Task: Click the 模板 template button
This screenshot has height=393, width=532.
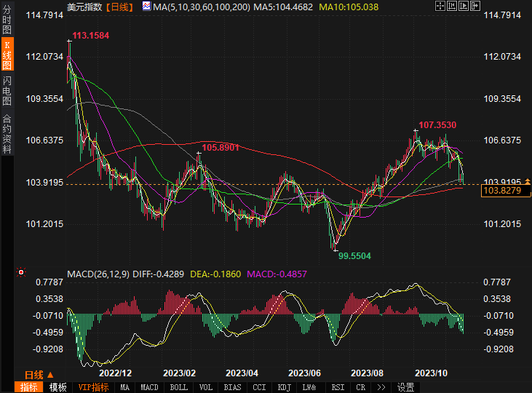Action: pos(57,387)
